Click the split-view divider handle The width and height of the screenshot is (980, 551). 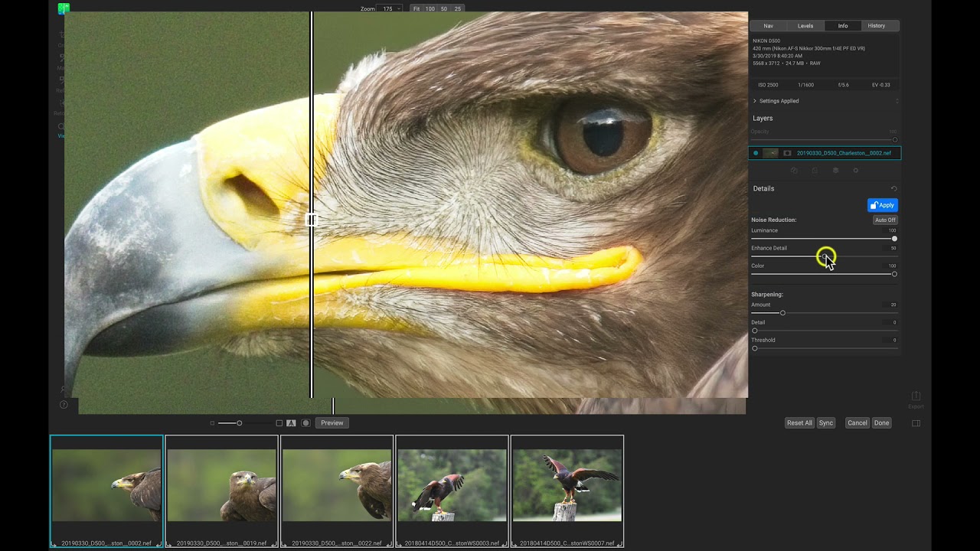pyautogui.click(x=311, y=220)
